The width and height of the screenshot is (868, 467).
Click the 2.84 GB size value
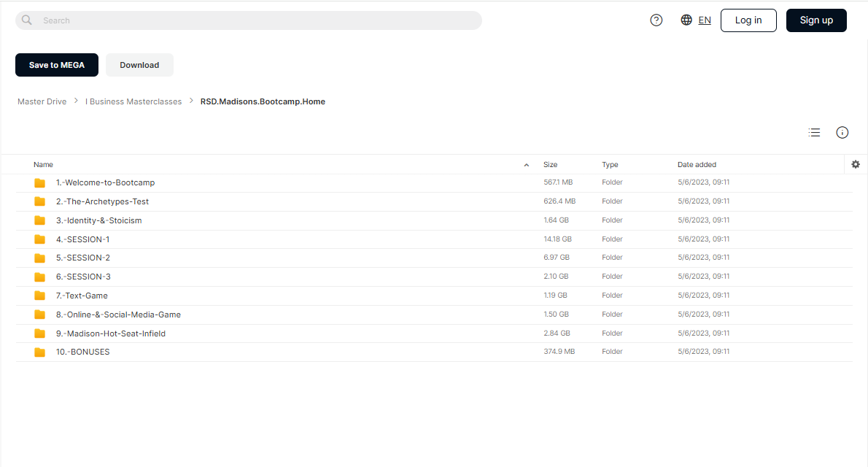tap(557, 333)
